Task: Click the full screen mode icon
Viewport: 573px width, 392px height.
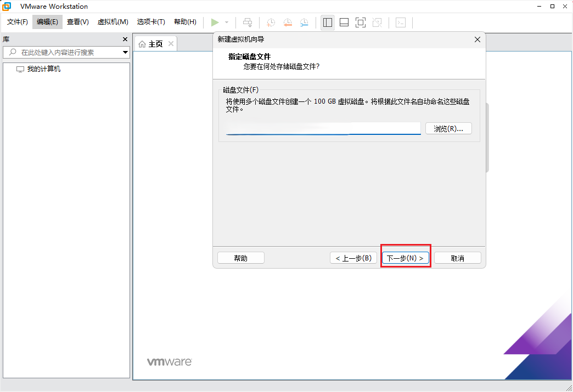Action: pyautogui.click(x=361, y=22)
